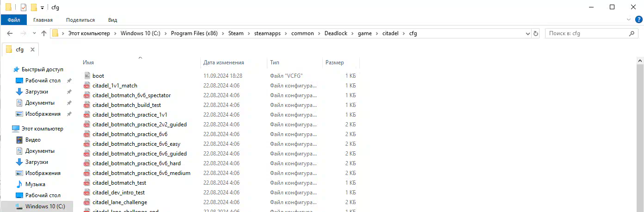Click citadel_botmatch_practice_1v1 file icon
The width and height of the screenshot is (644, 212).
(87, 115)
